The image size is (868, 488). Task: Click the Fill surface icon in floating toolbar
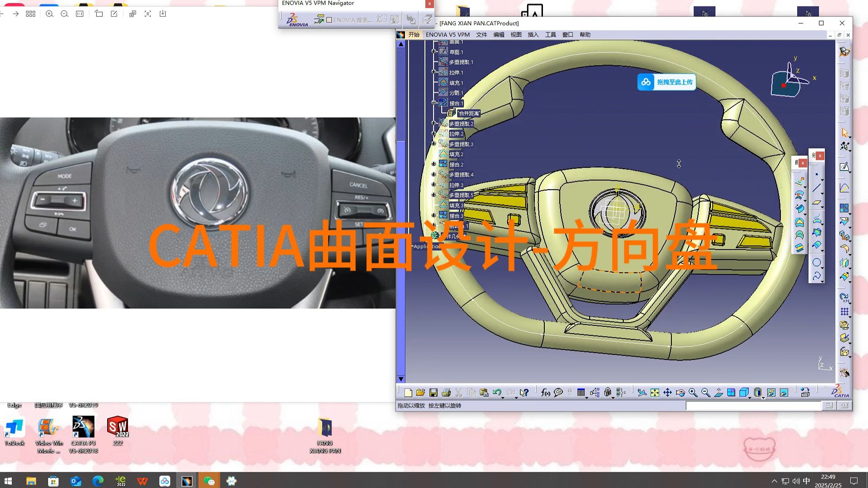(x=799, y=222)
